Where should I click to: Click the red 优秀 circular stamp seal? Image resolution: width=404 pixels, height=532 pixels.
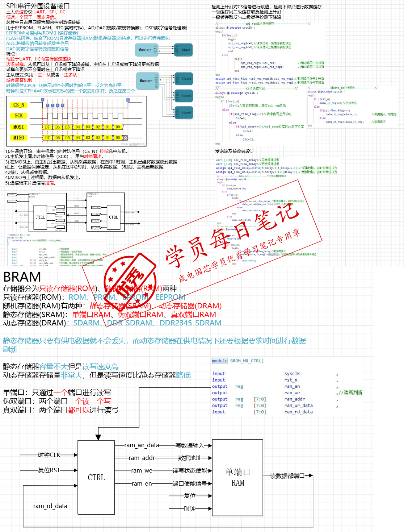point(130,280)
